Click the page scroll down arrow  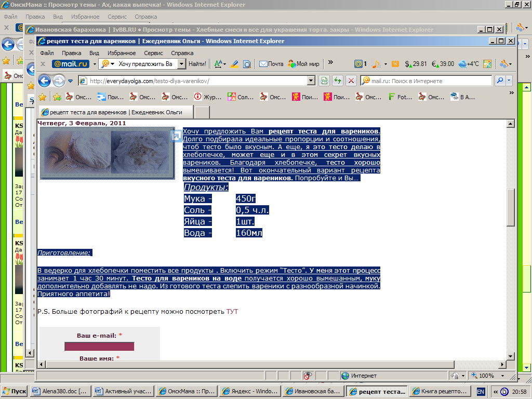(511, 356)
